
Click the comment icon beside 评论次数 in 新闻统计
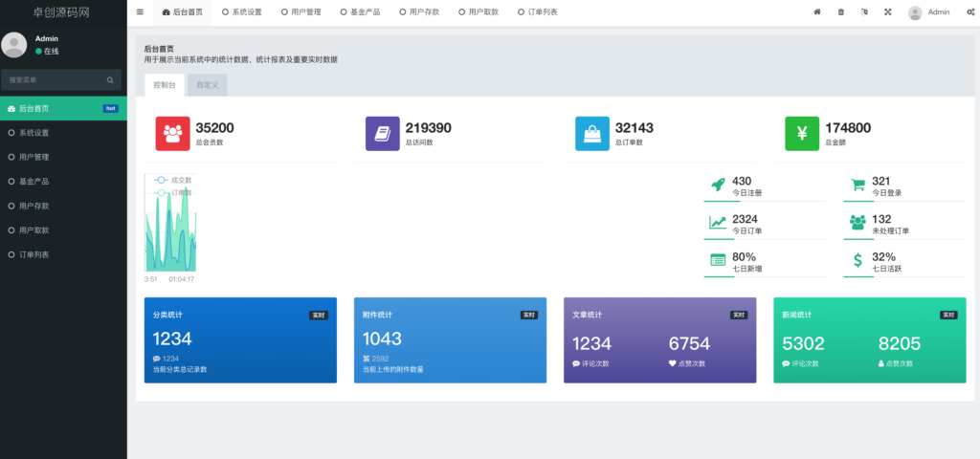click(786, 363)
